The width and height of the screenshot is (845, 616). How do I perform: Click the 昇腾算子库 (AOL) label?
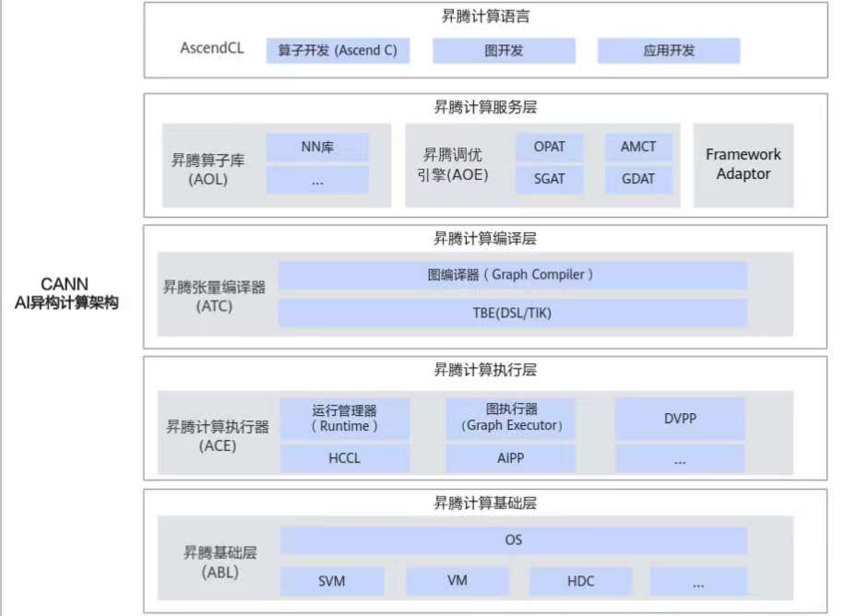(208, 170)
